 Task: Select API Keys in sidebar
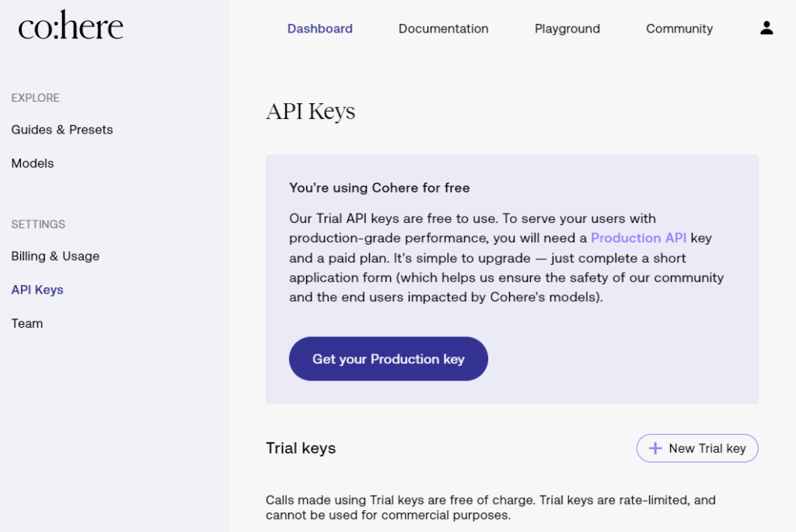click(37, 290)
